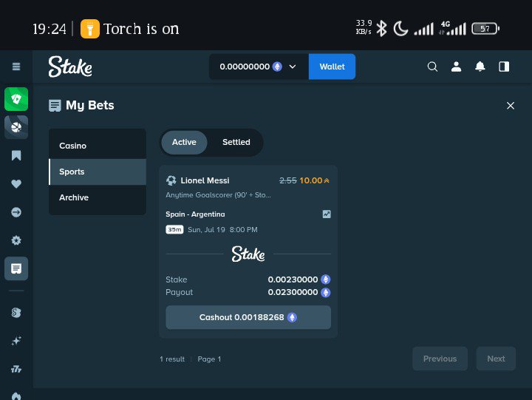Toggle the side panel icon in header
This screenshot has width=532, height=400.
coord(504,67)
